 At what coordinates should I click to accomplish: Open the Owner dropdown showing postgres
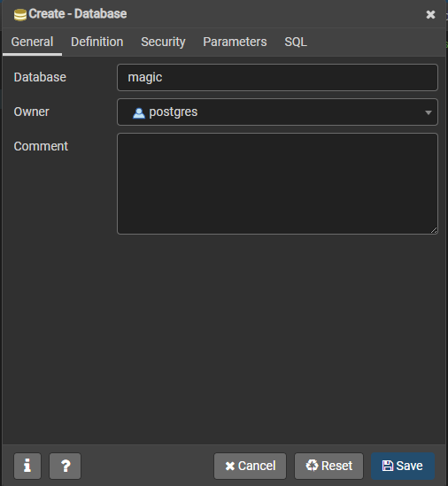(277, 112)
